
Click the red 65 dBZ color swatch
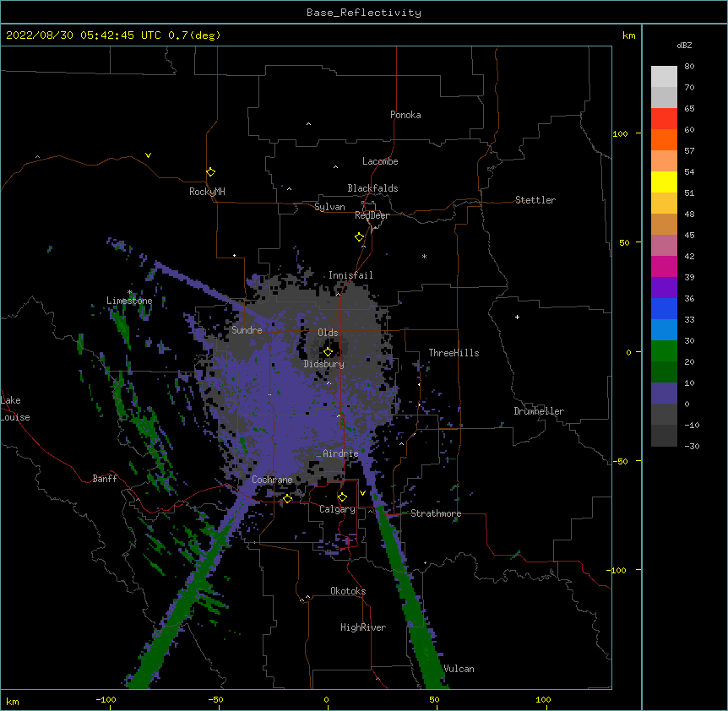click(664, 118)
